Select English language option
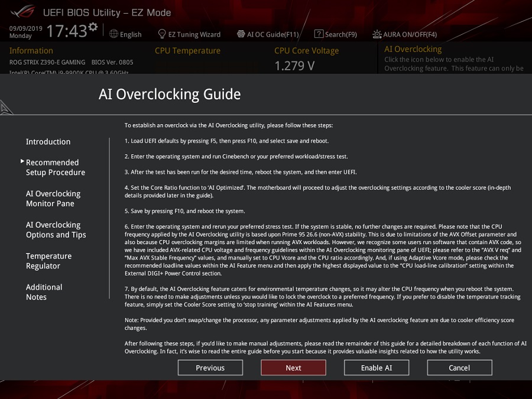532x399 pixels. pos(131,34)
